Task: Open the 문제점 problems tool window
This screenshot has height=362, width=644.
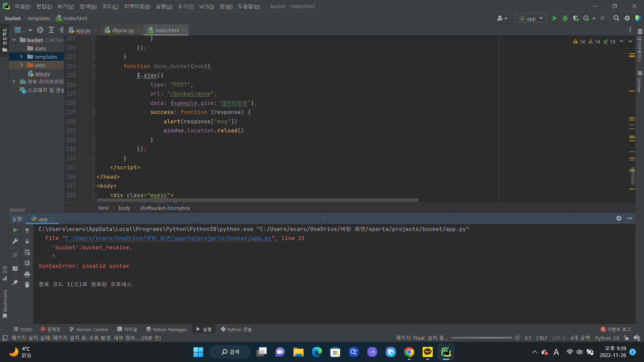Action: click(x=51, y=329)
